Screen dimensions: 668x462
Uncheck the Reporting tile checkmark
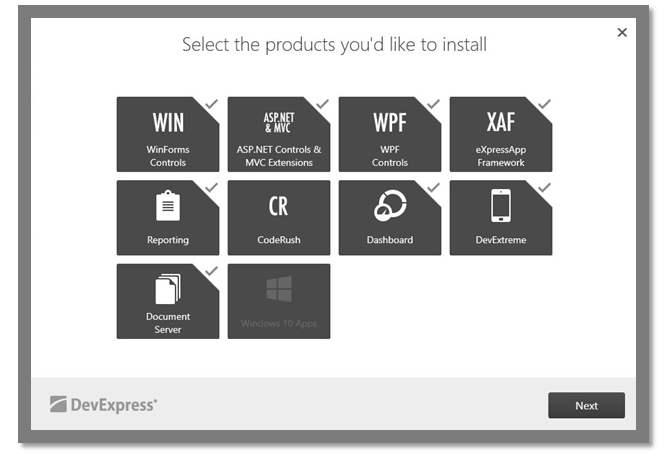tap(212, 187)
